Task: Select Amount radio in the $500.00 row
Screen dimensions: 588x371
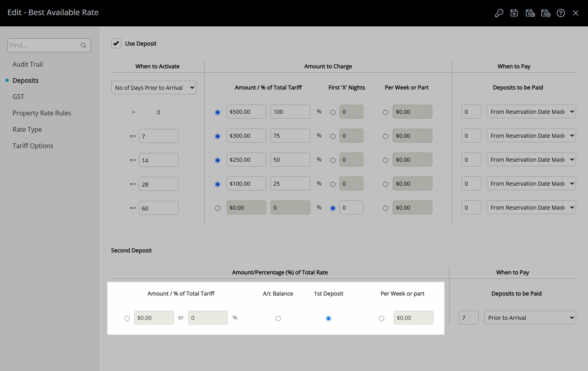Action: [217, 112]
